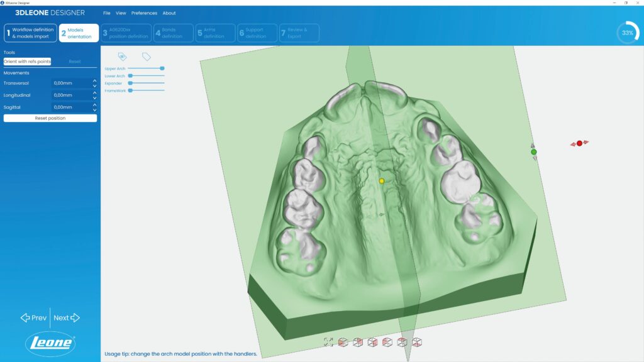Click the red rotation handle next to the model
The image size is (644, 362).
tap(579, 143)
